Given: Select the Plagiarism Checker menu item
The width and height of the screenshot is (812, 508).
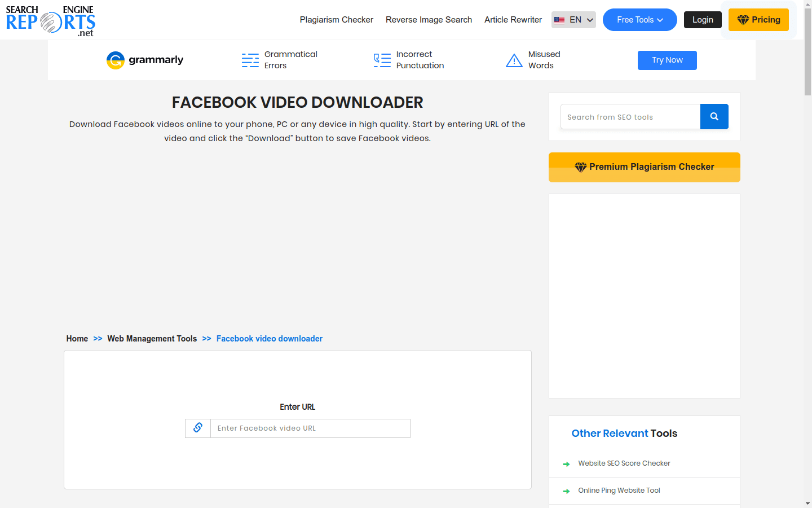Looking at the screenshot, I should pos(336,20).
